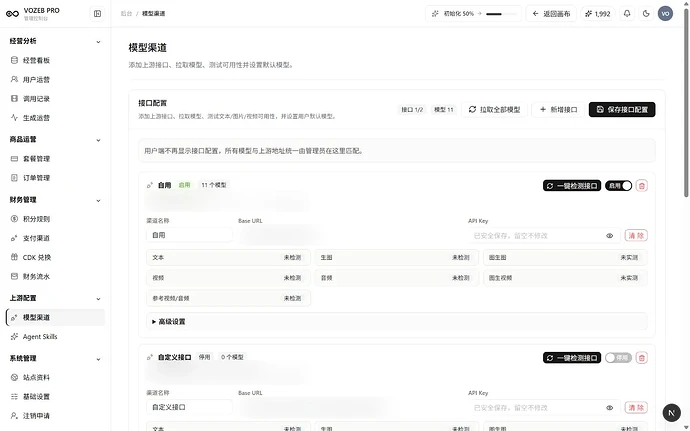
Task: Click the 财务流水 sidebar icon
Action: click(14, 276)
